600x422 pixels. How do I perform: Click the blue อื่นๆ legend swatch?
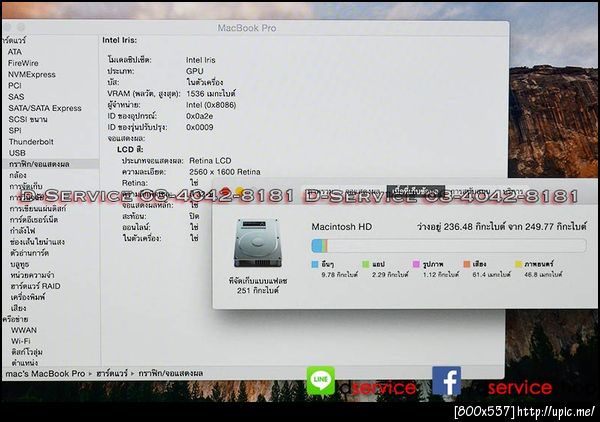(315, 264)
